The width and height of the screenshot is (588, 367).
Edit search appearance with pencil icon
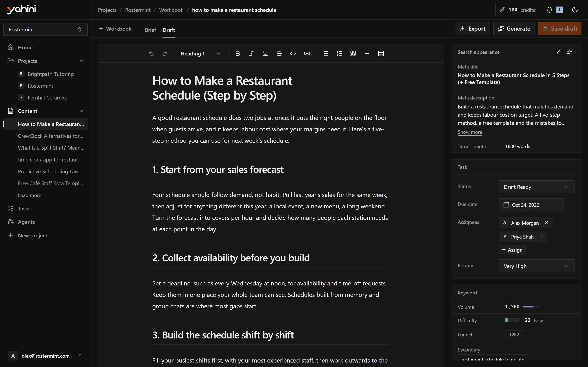[x=559, y=52]
